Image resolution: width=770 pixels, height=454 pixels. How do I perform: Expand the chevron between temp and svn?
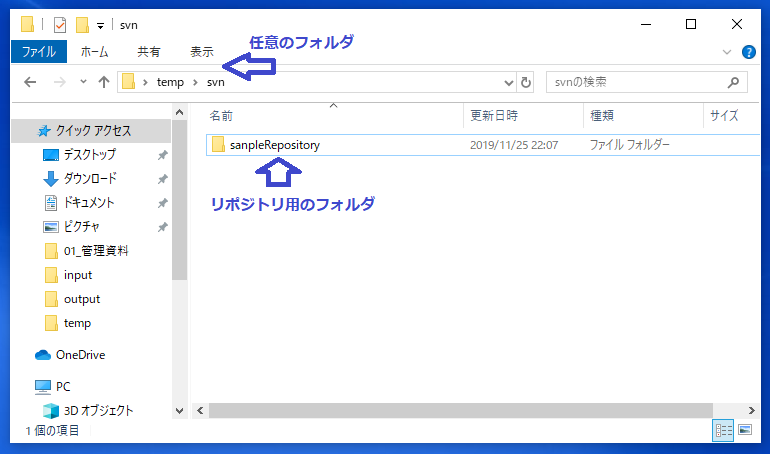195,82
